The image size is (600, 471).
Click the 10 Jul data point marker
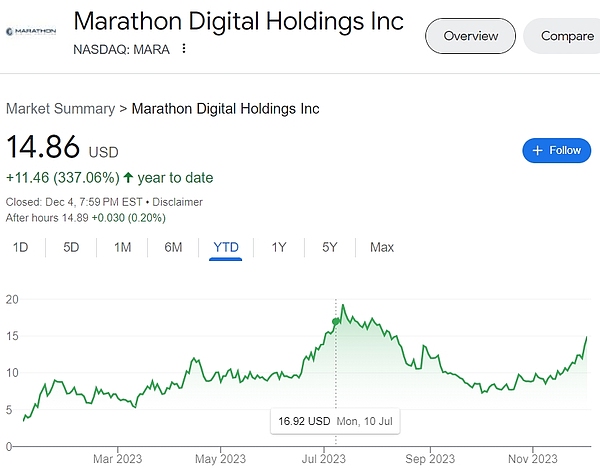tap(335, 321)
